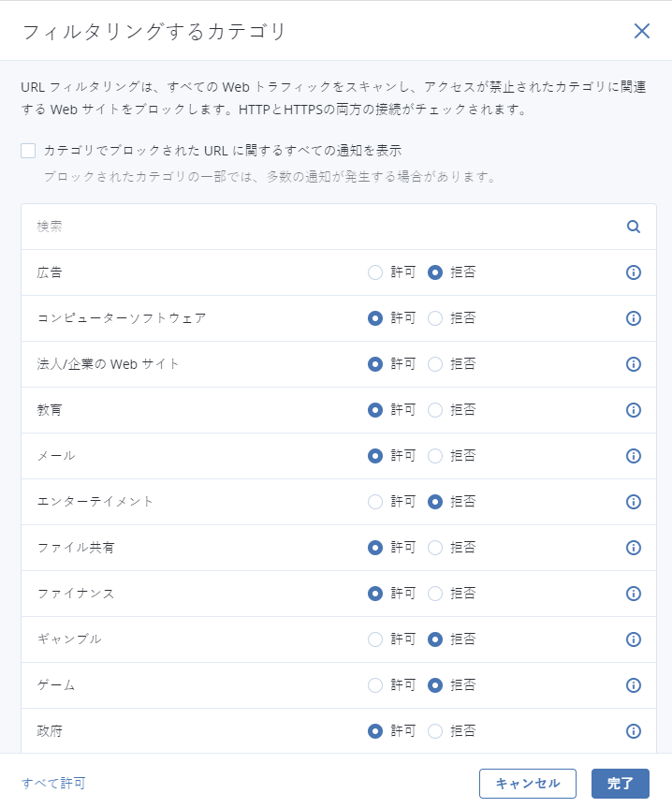This screenshot has width=672, height=808.
Task: Click the search magnifier icon
Action: pyautogui.click(x=634, y=227)
